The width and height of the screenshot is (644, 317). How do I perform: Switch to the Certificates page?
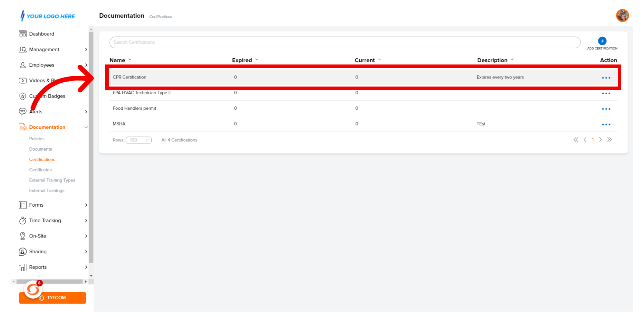tap(40, 169)
